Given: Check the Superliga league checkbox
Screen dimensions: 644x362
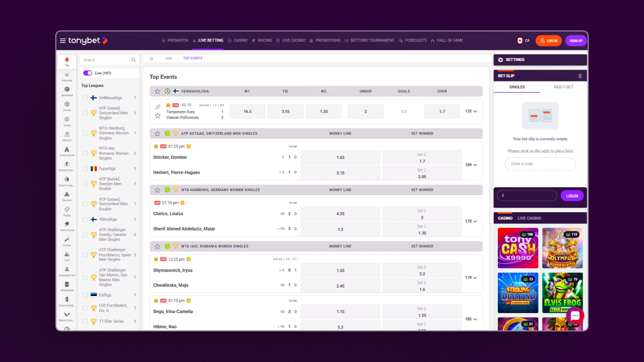Looking at the screenshot, I should pos(85,169).
